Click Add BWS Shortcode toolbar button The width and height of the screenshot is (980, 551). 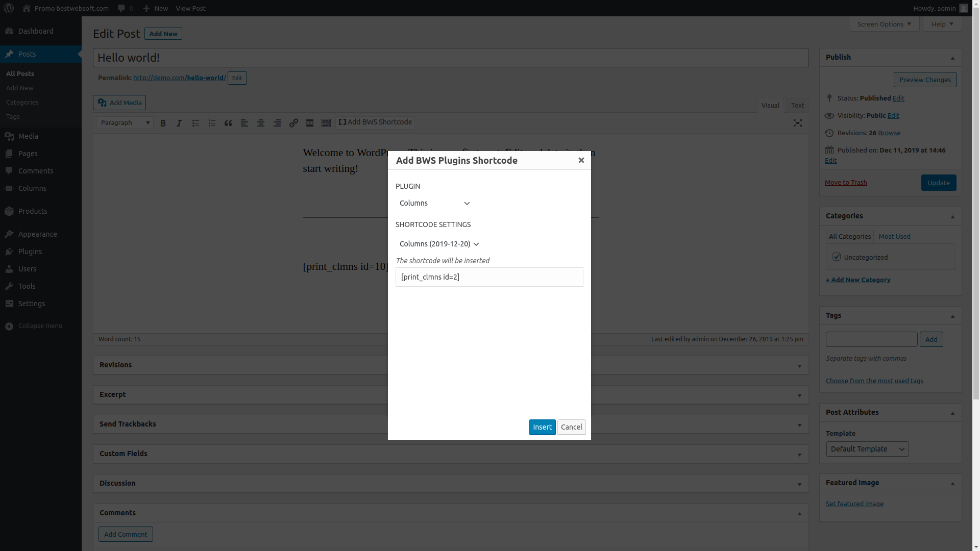[x=375, y=122]
